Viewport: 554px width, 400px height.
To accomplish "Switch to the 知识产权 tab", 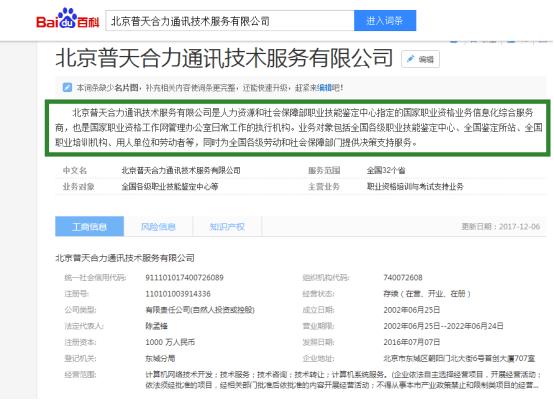I will click(x=227, y=227).
